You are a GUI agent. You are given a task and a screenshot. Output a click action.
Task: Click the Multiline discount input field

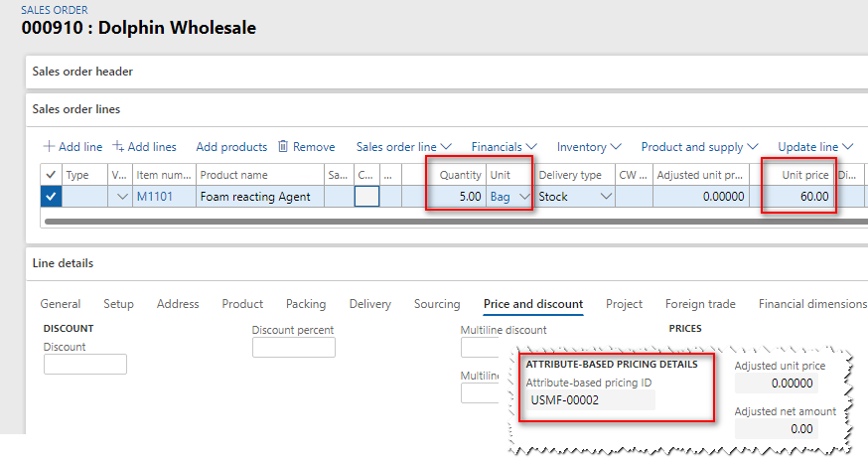point(480,348)
